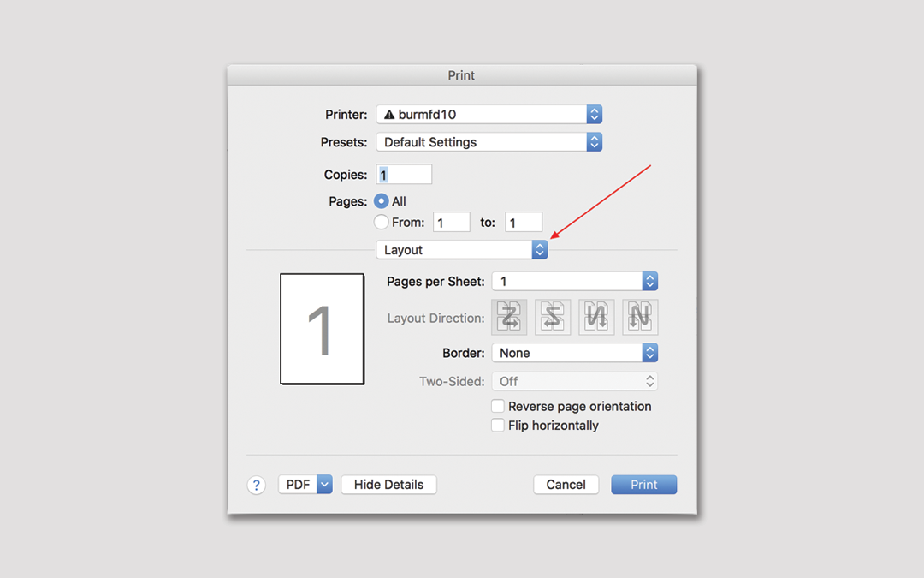Open the Pages per Sheet dropdown
924x578 pixels.
coord(574,281)
